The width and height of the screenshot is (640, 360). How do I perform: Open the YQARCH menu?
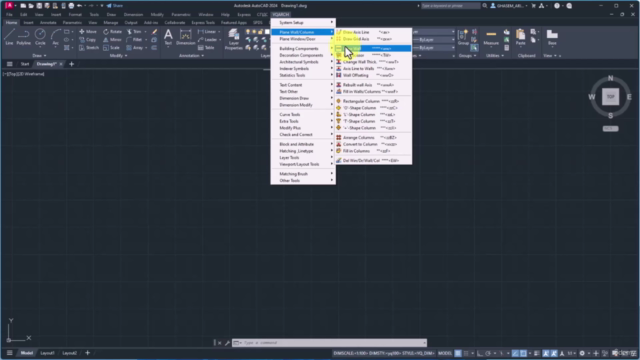click(281, 14)
